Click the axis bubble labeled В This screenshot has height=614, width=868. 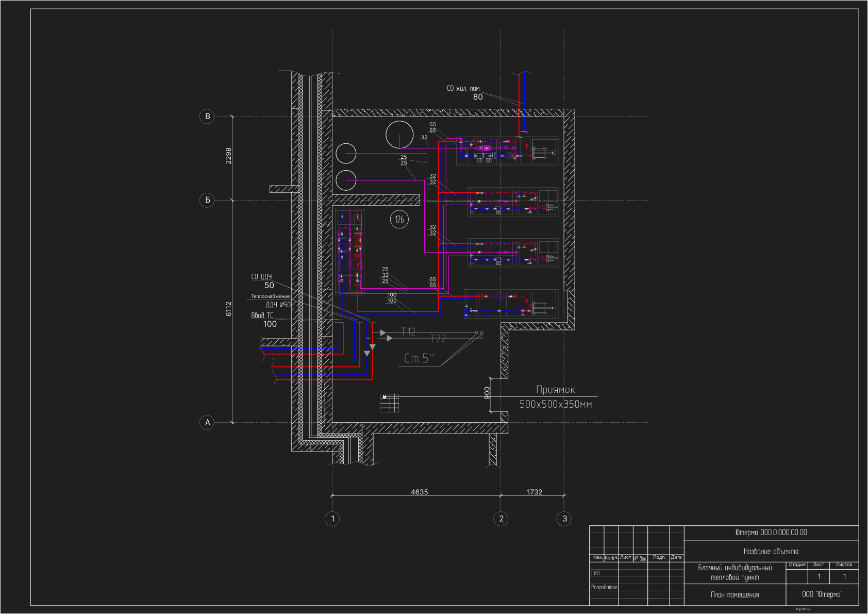207,117
